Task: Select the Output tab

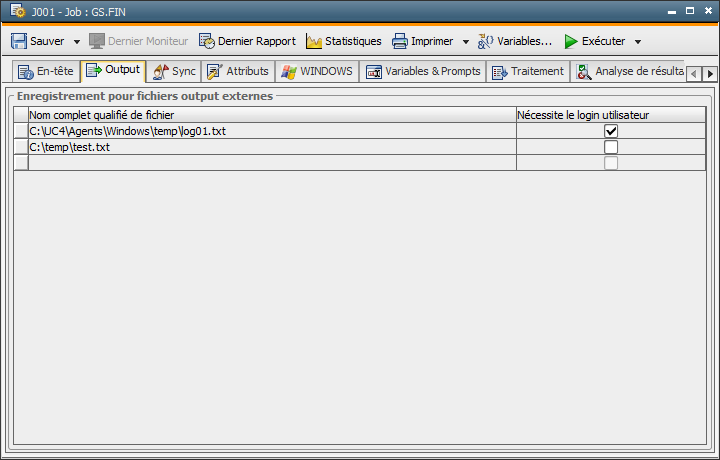Action: pos(113,71)
